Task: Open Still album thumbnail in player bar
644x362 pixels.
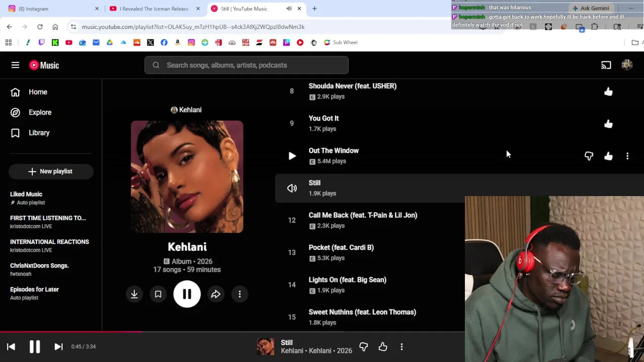Action: click(266, 346)
